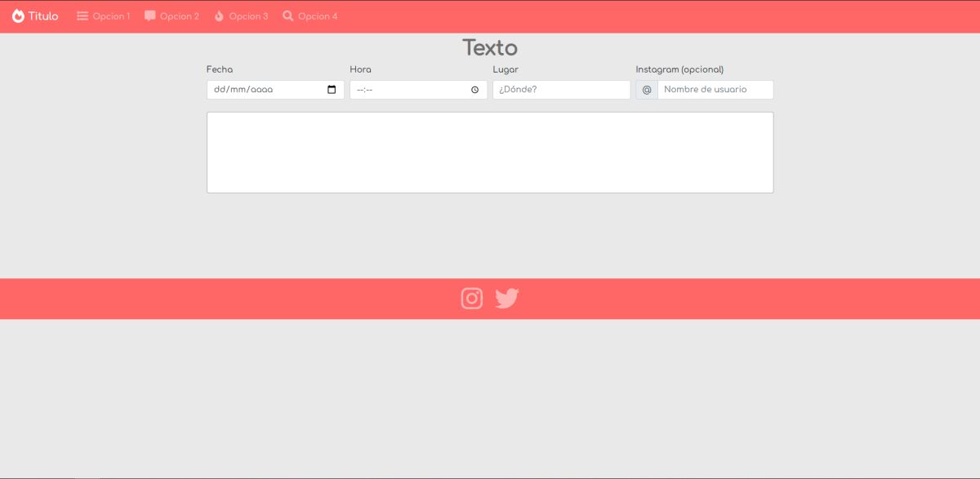Open the clock picker in Hora field
Image resolution: width=980 pixels, height=479 pixels.
(x=475, y=90)
